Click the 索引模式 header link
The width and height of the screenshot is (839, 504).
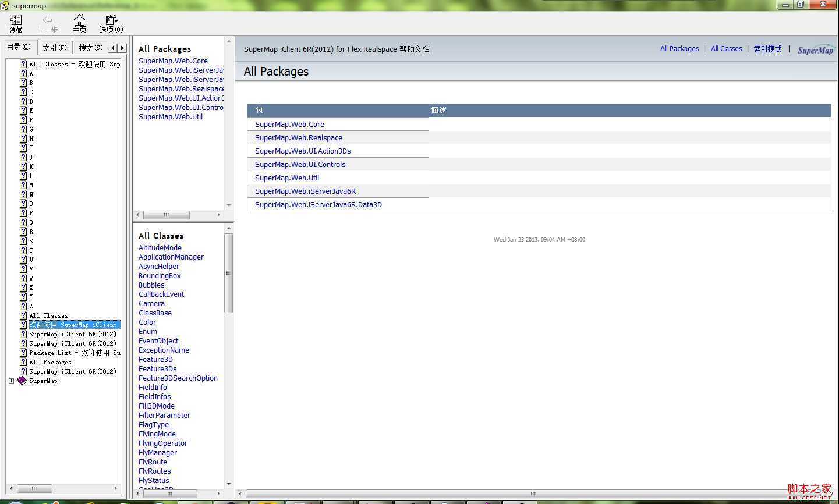(x=767, y=49)
